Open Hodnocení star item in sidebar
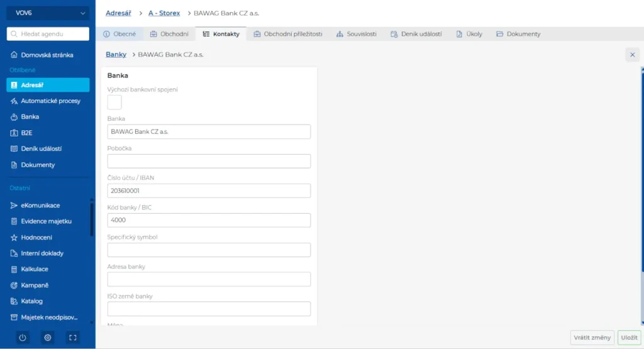Viewport: 644px width, 349px height. tap(36, 237)
